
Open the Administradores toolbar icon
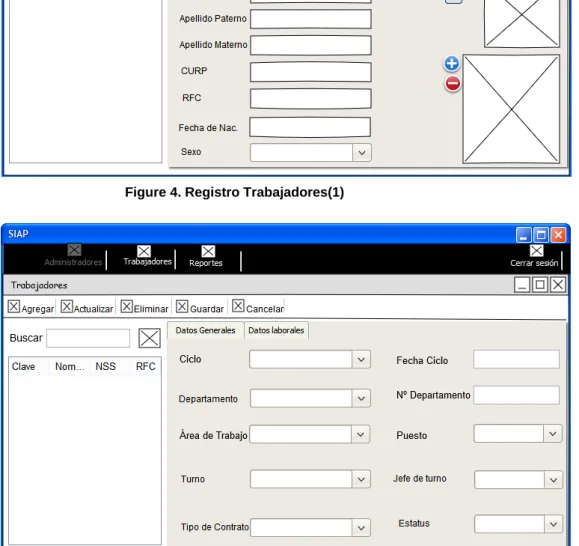pyautogui.click(x=74, y=250)
